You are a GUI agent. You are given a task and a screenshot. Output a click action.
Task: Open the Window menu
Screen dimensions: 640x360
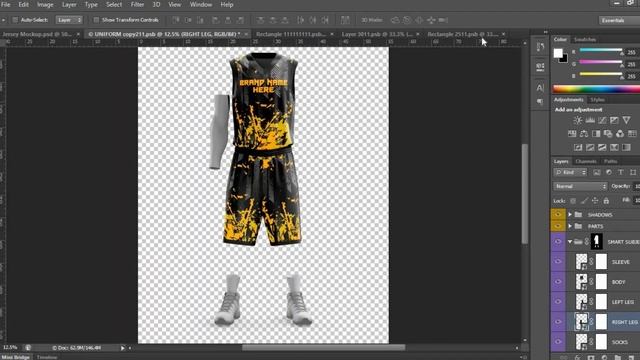pos(201,4)
